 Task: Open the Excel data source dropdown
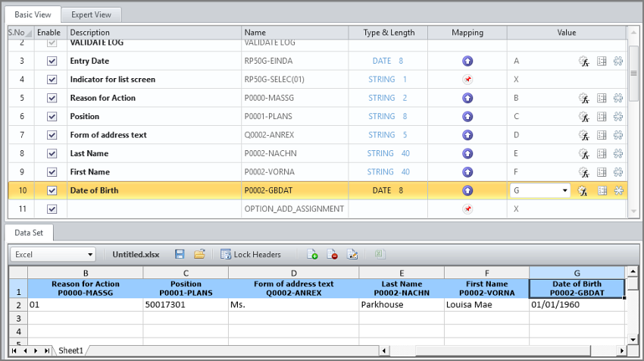(53, 255)
